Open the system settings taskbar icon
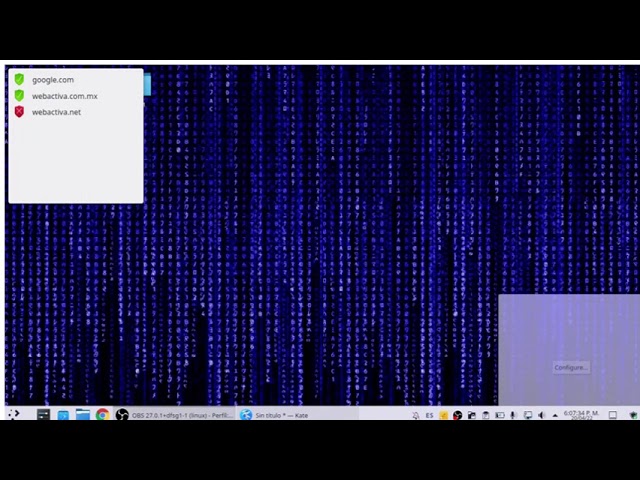640x480 pixels. coord(43,415)
